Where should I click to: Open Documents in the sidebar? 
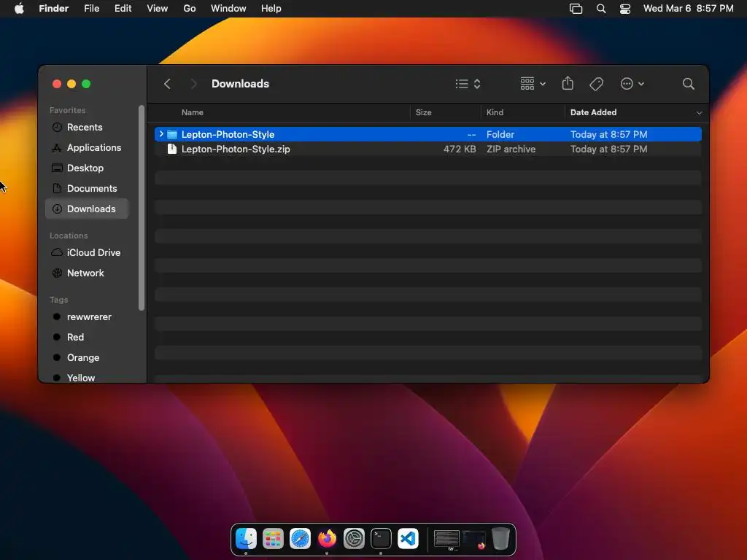[x=87, y=189]
